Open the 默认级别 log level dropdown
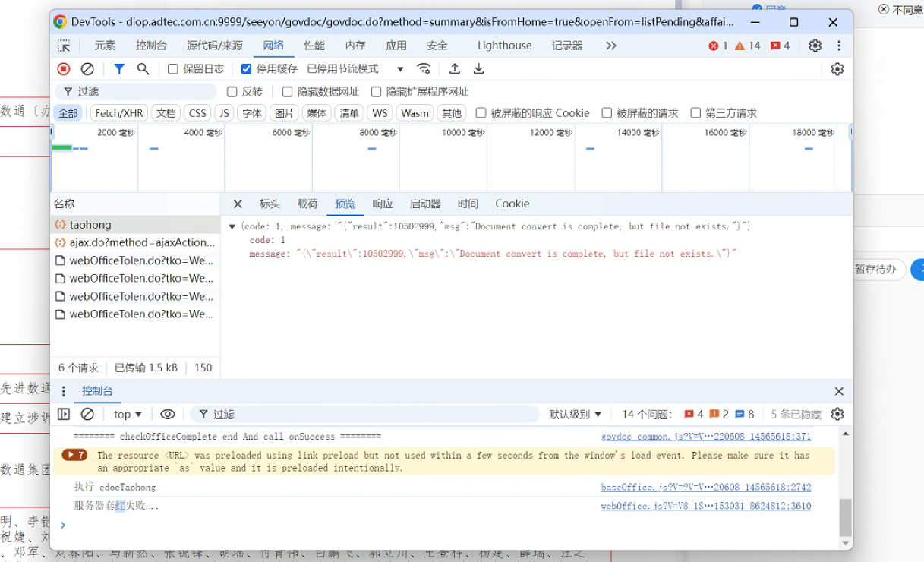This screenshot has width=924, height=562. (x=575, y=415)
